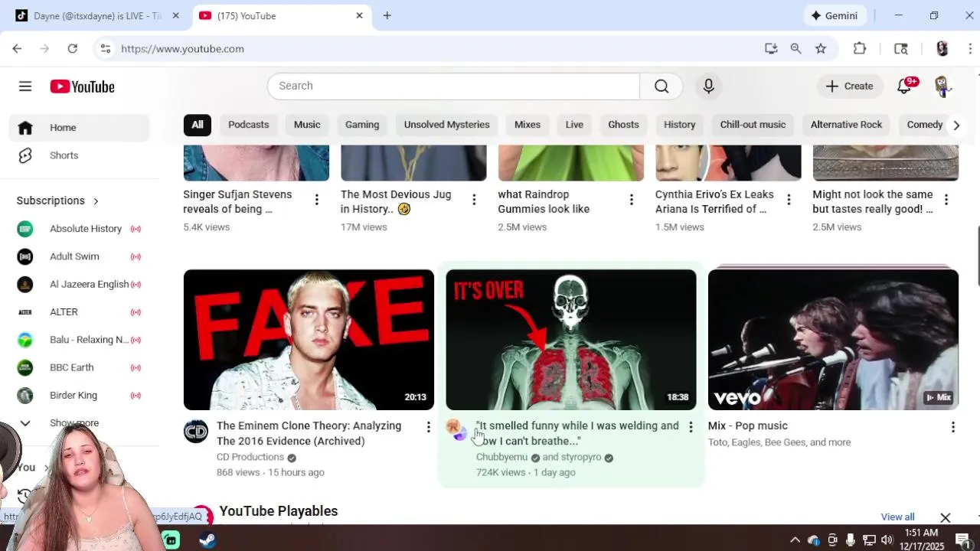This screenshot has height=551, width=980.
Task: Open Chrome tab search side panel icon
Action: coord(901,48)
